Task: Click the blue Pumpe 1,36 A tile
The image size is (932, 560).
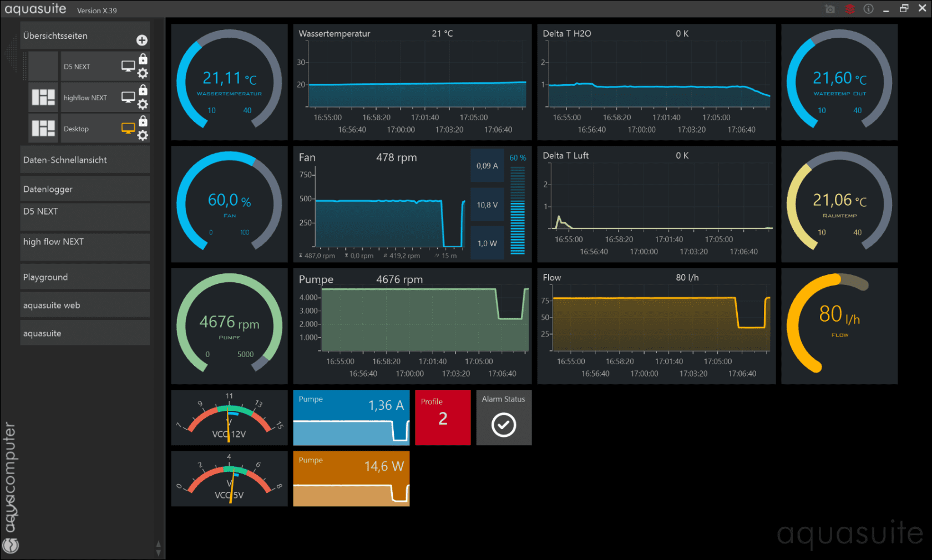Action: click(351, 418)
